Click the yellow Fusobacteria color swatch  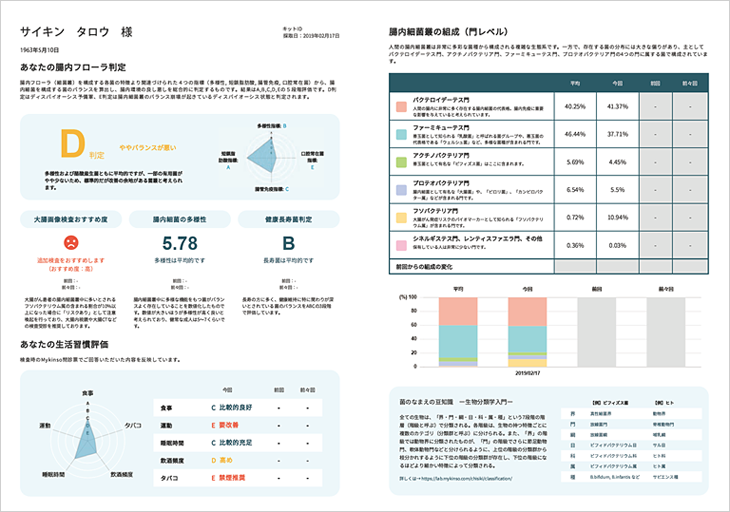point(401,217)
